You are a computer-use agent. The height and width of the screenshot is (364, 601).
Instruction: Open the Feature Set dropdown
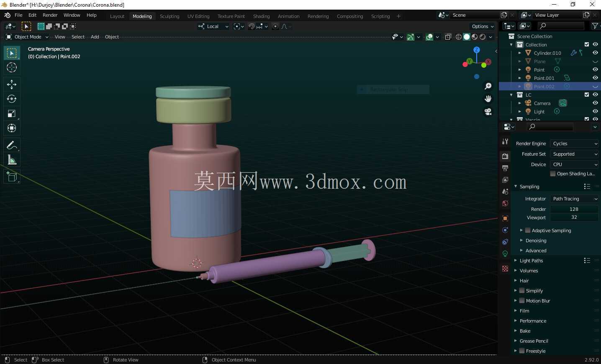(574, 154)
